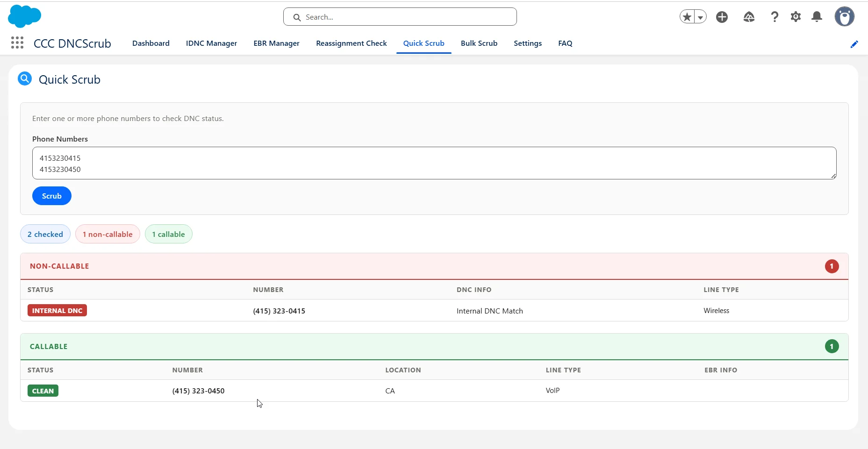Open the FAQ tab
This screenshot has width=868, height=449.
[x=565, y=43]
